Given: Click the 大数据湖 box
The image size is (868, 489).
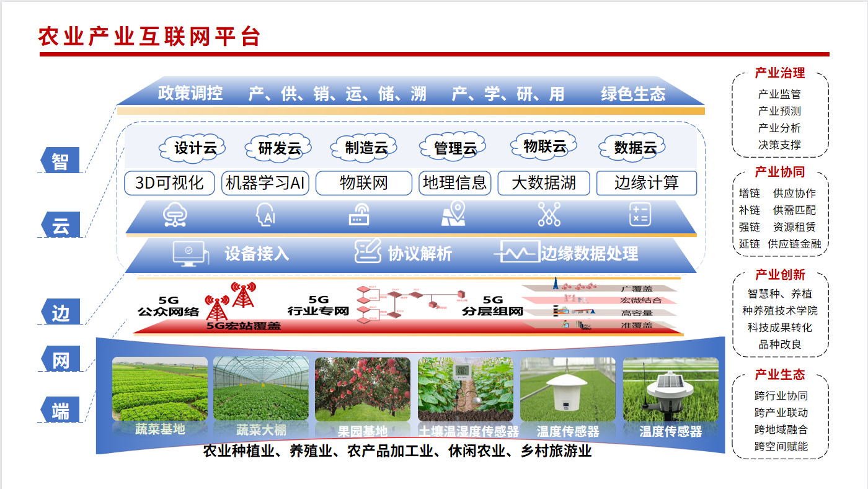Looking at the screenshot, I should [x=544, y=183].
